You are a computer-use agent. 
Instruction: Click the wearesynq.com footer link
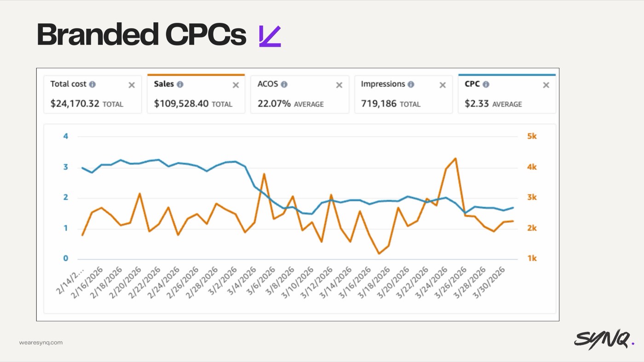[x=41, y=342]
